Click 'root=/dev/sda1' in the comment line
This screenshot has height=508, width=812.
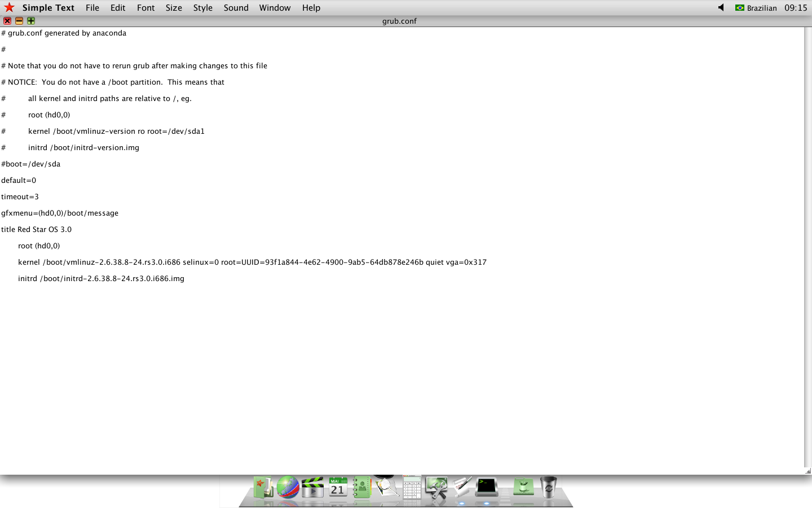tap(176, 131)
